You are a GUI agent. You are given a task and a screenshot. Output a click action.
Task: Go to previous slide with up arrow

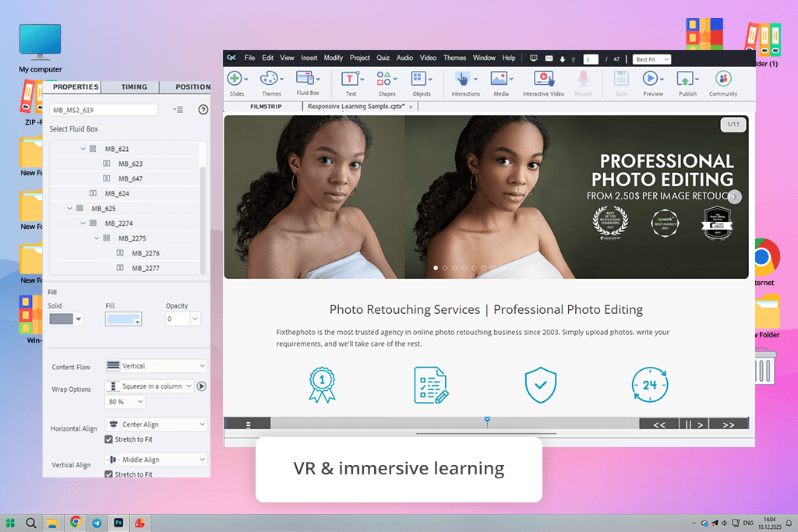(x=574, y=59)
